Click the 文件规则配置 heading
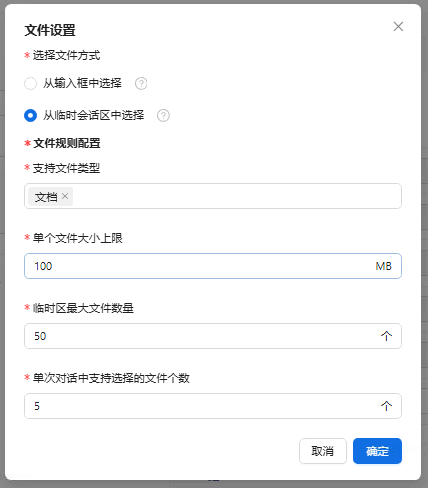Screen dimensions: 428x488 [x=67, y=143]
